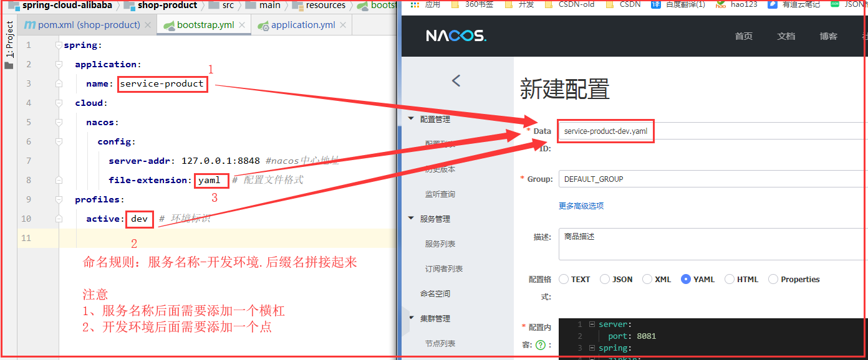Open the JSON bookmark in bookmarks bar
The height and width of the screenshot is (360, 868).
tap(849, 4)
